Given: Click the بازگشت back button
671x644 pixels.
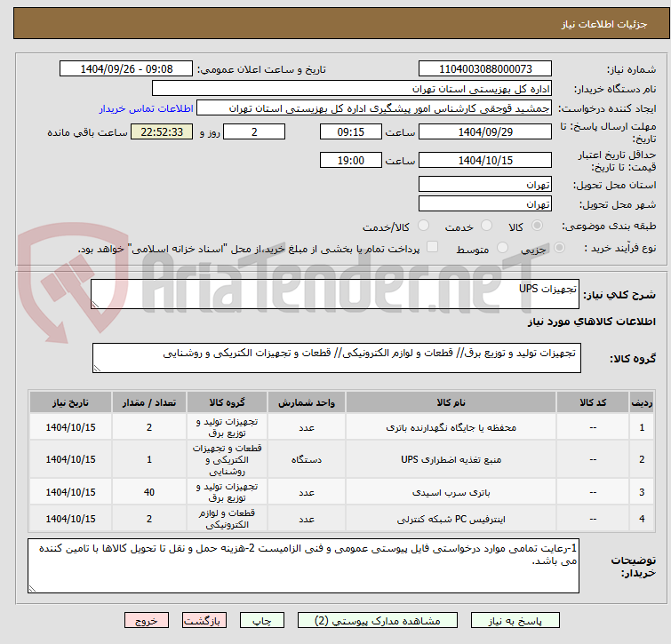Looking at the screenshot, I should pyautogui.click(x=204, y=621).
